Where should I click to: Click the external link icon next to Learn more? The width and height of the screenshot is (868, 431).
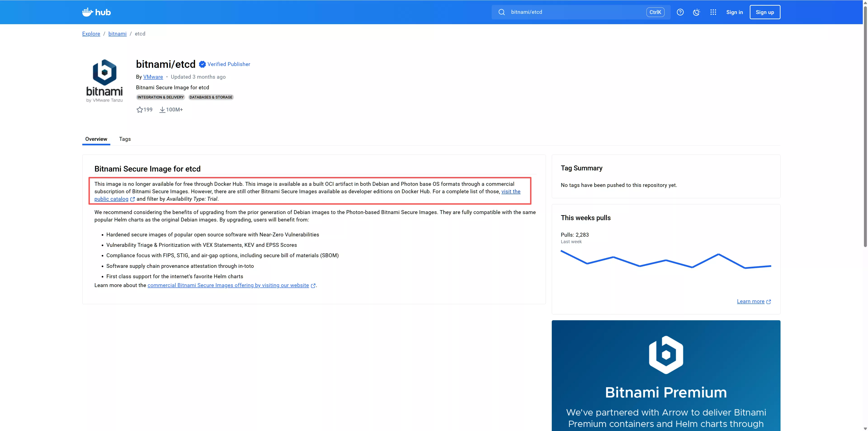769,301
